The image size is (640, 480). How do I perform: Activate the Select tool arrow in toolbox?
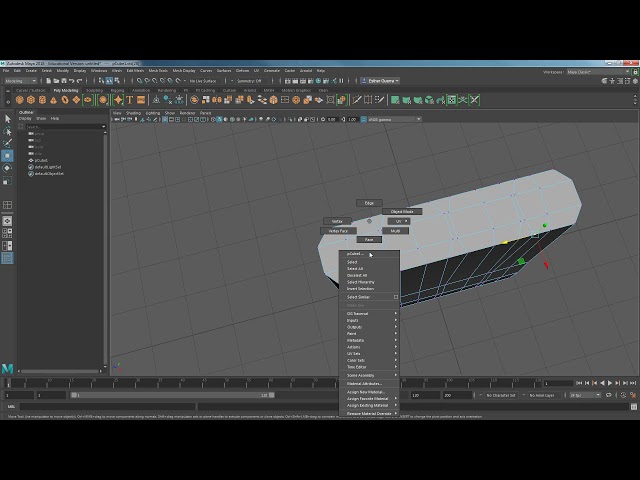point(7,119)
